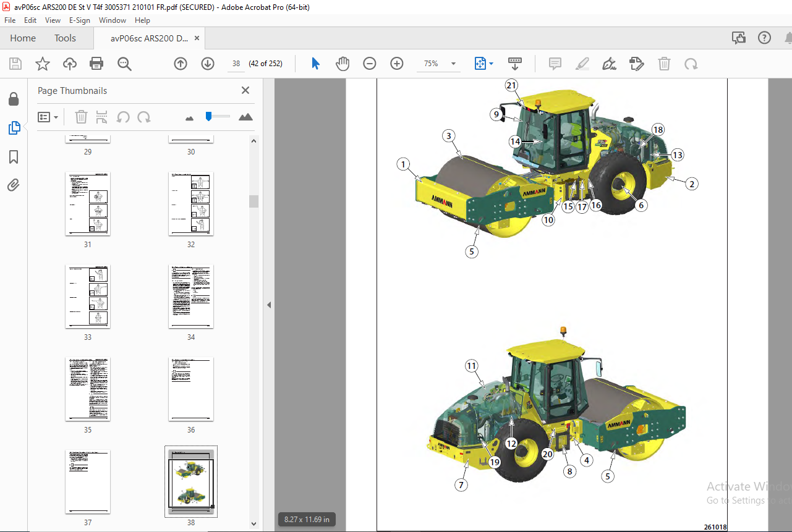Rotate pages counterclockwise in thumbnails panel
This screenshot has height=532, width=792.
click(x=123, y=117)
